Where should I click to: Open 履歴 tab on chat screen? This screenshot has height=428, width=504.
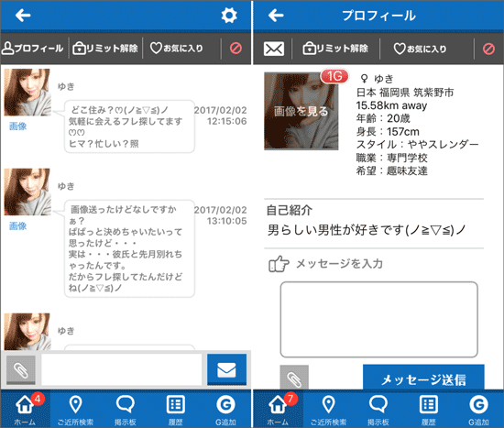pyautogui.click(x=176, y=409)
